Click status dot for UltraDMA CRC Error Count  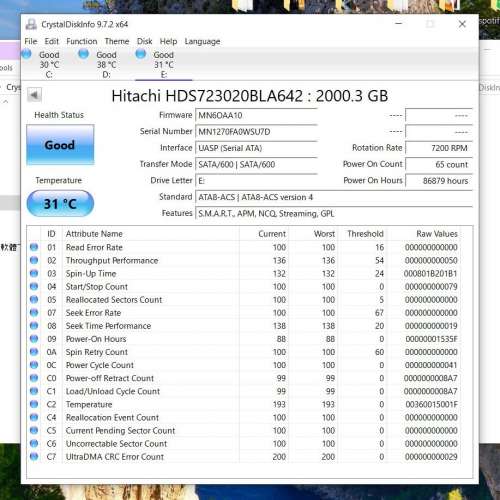pyautogui.click(x=34, y=456)
